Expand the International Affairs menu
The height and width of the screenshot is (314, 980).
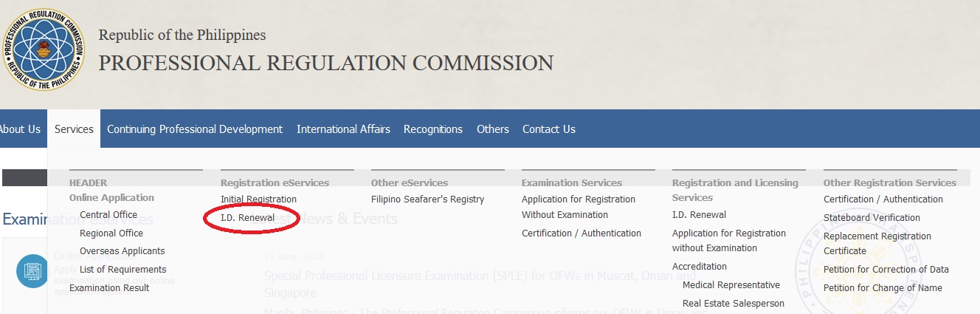pyautogui.click(x=343, y=129)
